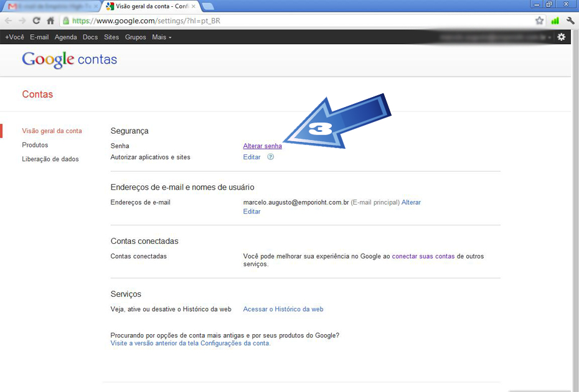Minimize the browser window

(x=537, y=4)
